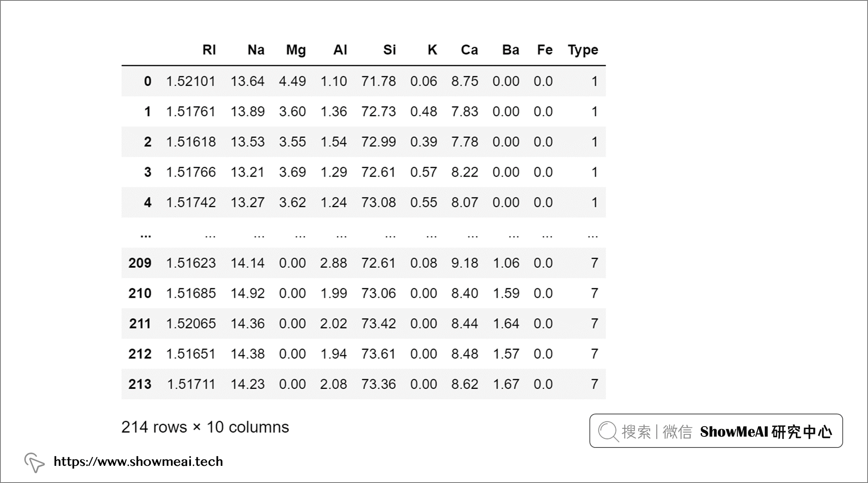The width and height of the screenshot is (868, 483).
Task: Select row index 213
Action: coord(140,384)
